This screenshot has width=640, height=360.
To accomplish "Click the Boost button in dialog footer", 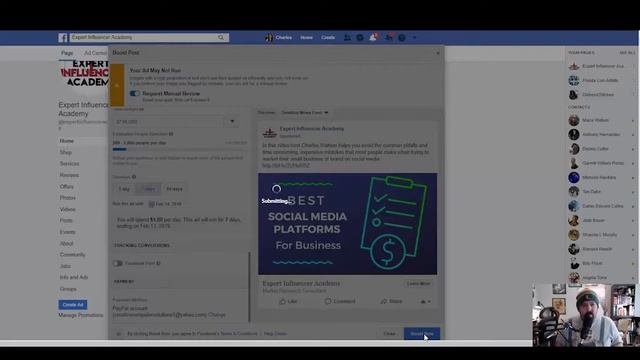I will 422,334.
